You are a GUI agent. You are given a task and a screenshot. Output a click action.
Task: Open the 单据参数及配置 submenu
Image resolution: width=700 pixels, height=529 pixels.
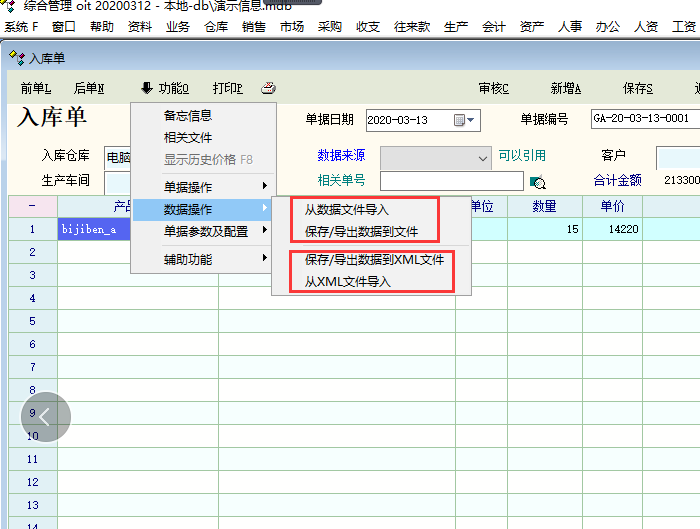pos(203,231)
